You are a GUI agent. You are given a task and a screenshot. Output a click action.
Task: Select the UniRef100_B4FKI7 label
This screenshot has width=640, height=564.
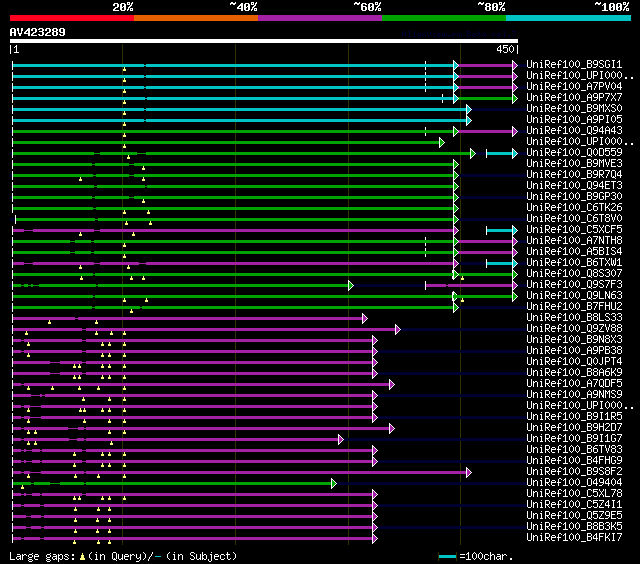(x=574, y=538)
